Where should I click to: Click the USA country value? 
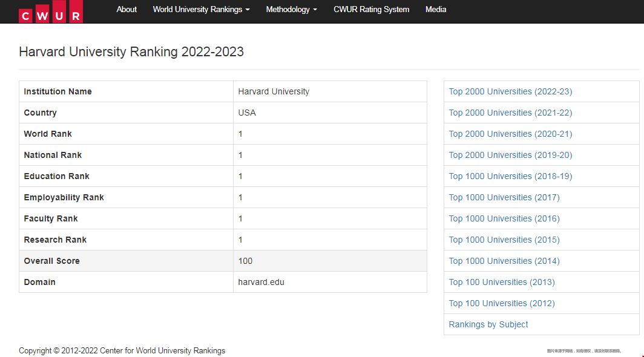(x=247, y=113)
